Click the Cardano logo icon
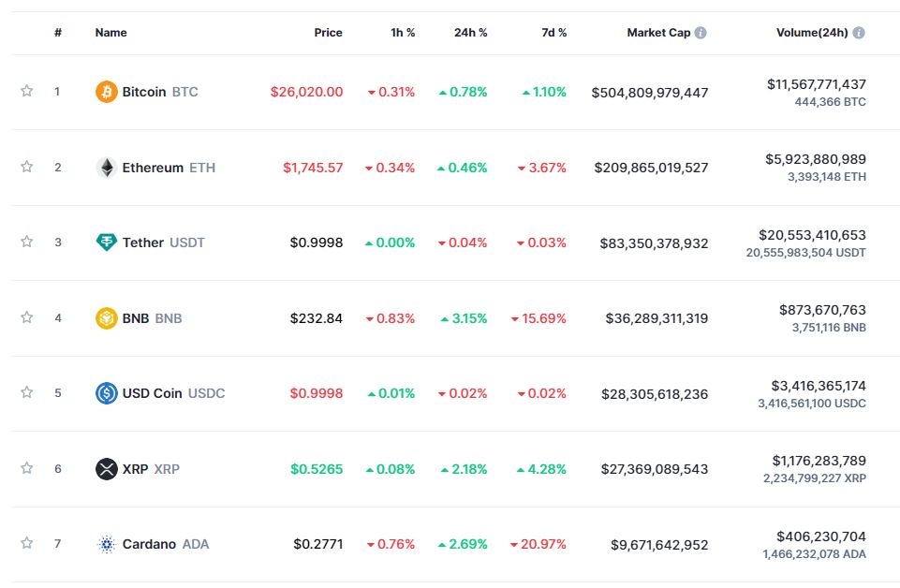This screenshot has width=900, height=588. coord(107,544)
